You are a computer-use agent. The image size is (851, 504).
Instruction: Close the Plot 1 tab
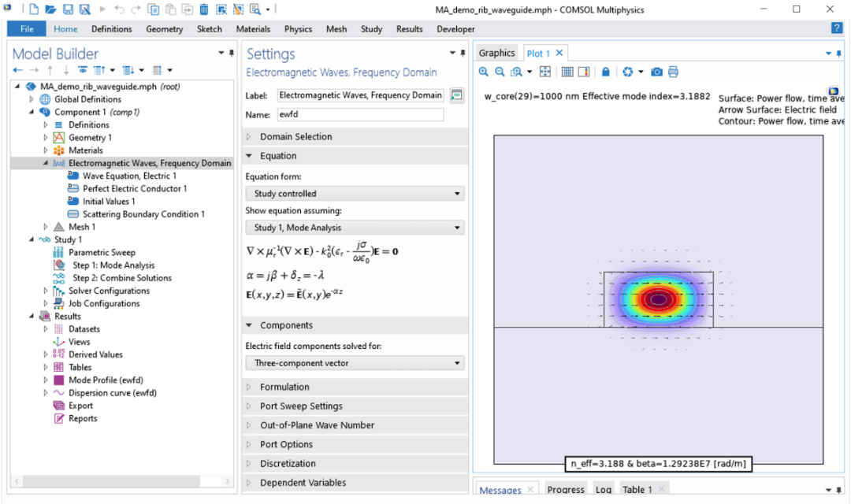click(x=559, y=53)
